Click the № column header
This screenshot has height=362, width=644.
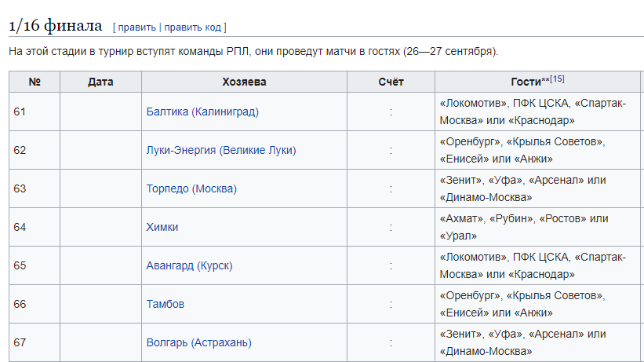[x=35, y=82]
